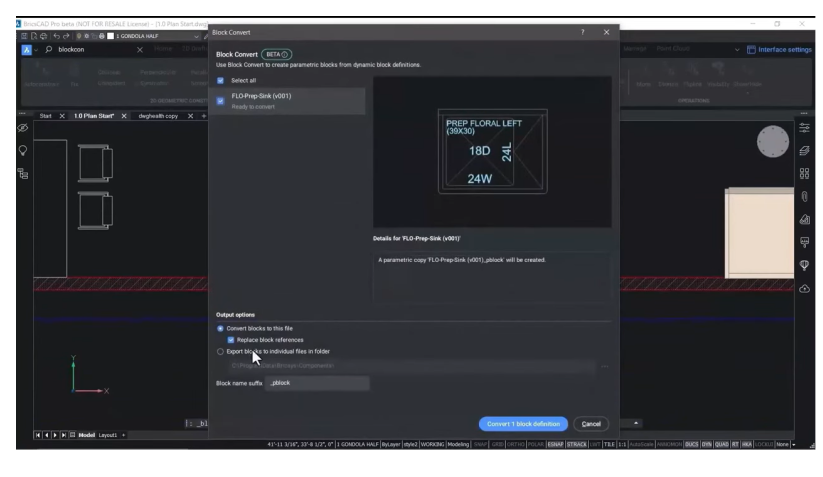Click the new file icon in toolbar

(34, 36)
